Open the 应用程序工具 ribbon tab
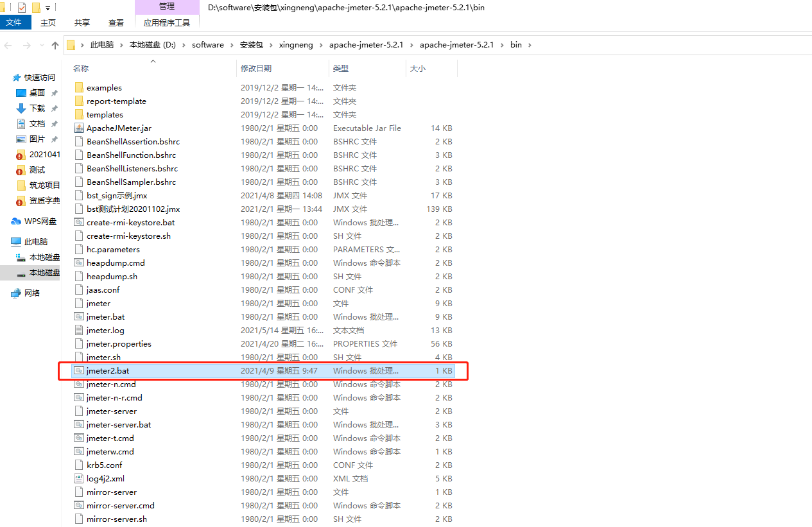 tap(167, 22)
